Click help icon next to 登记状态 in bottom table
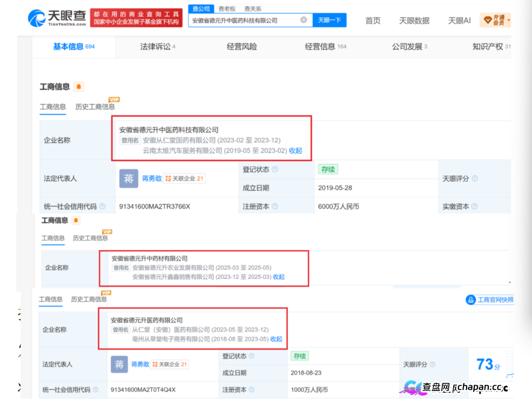This screenshot has width=532, height=400. coord(252,356)
